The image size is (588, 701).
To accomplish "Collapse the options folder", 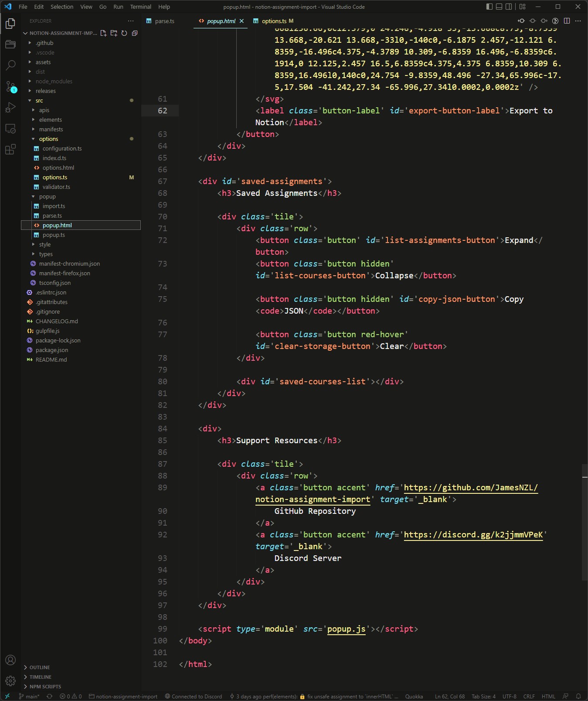I will click(x=48, y=139).
